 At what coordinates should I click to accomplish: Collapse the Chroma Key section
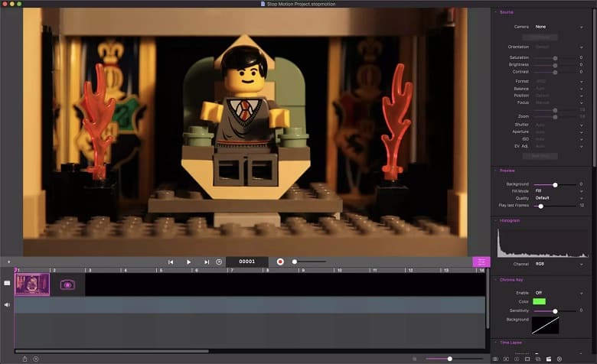coord(496,280)
